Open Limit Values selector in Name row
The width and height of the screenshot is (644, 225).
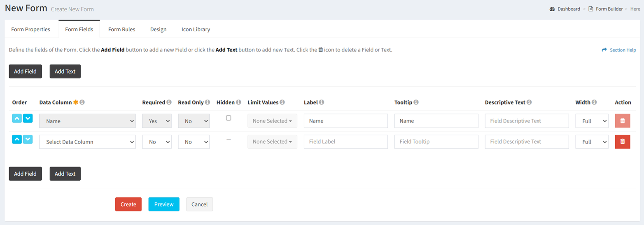tap(272, 121)
